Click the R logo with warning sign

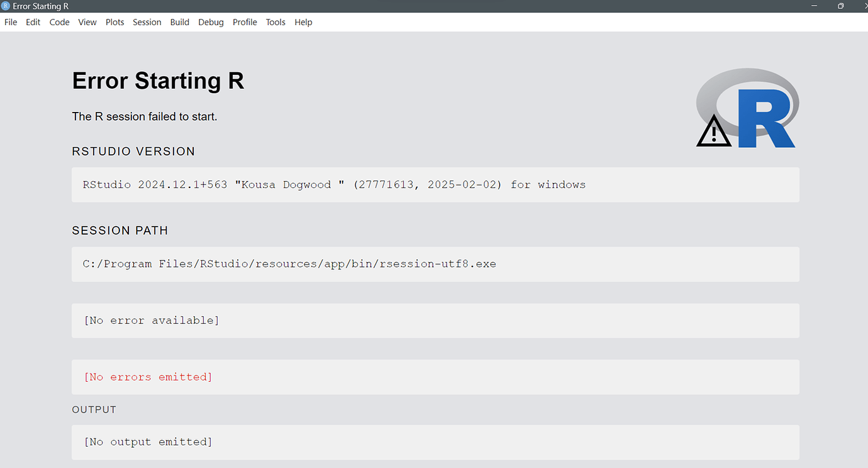(747, 109)
